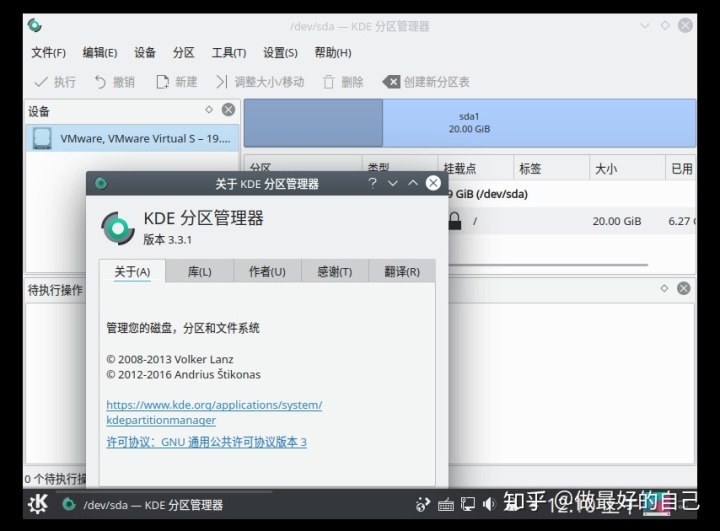
Task: Click the volume speaker tray icon
Action: (x=489, y=504)
